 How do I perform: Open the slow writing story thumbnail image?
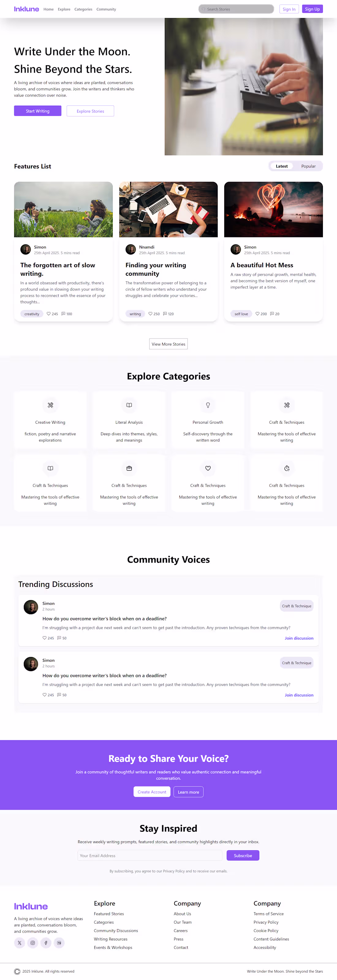pyautogui.click(x=63, y=209)
